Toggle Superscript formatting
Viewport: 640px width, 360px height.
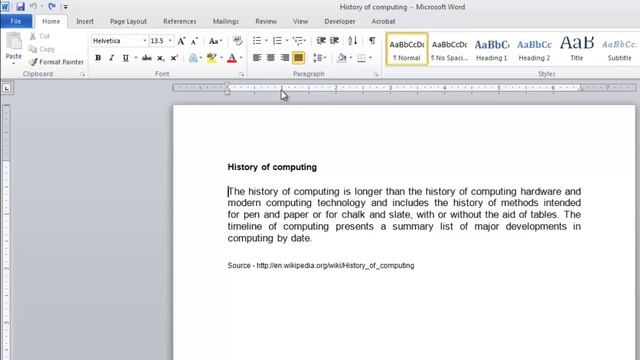(x=174, y=58)
